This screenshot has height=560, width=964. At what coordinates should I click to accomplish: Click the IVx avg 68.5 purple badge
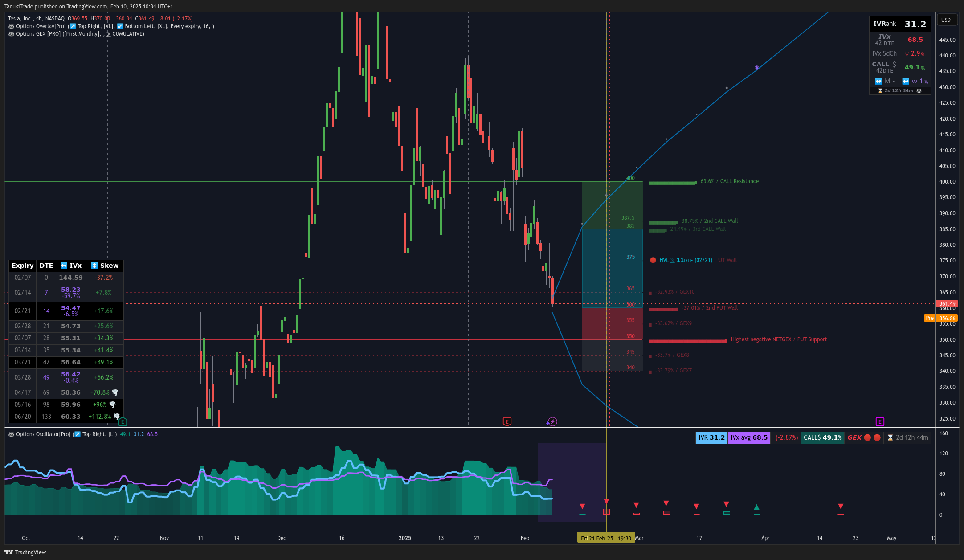click(x=749, y=437)
